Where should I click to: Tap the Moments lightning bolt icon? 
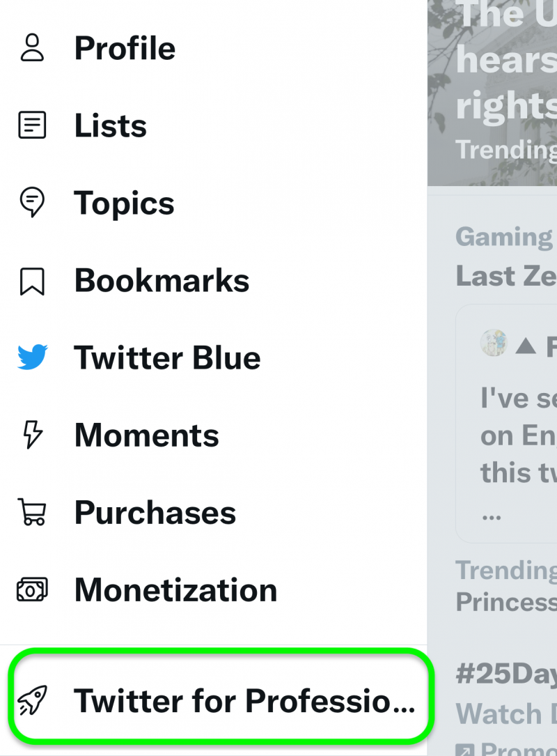[x=32, y=434]
